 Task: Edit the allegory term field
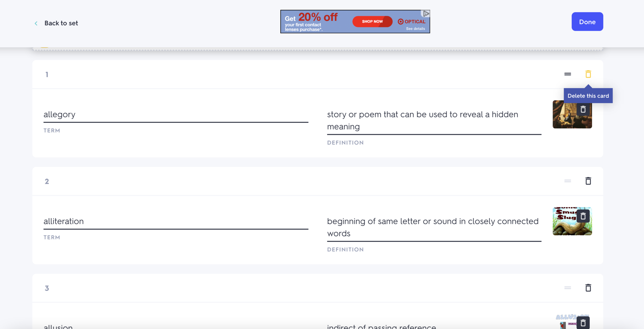click(x=175, y=115)
